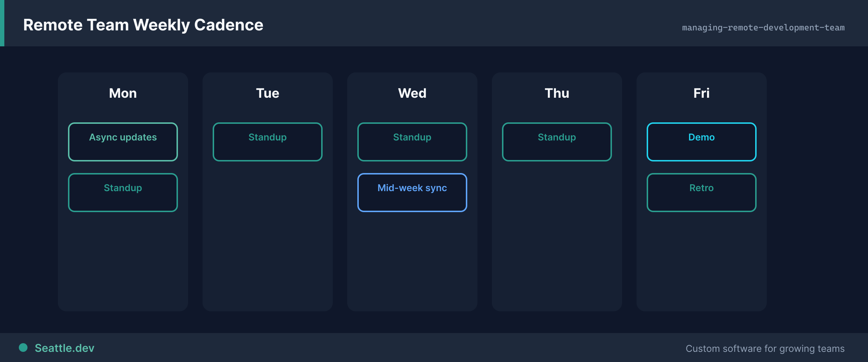The height and width of the screenshot is (362, 868).
Task: Click the Custom software for growing teams tagline
Action: pos(765,349)
